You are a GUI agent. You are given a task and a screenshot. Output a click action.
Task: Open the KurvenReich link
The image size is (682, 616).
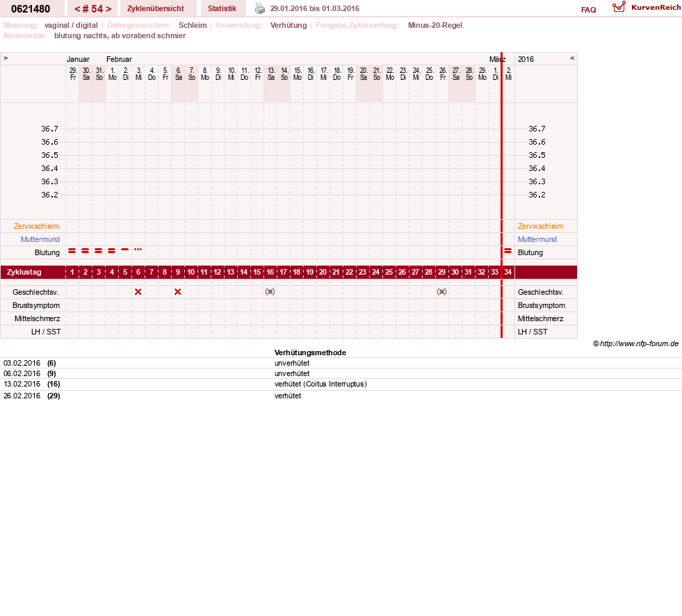[x=656, y=8]
